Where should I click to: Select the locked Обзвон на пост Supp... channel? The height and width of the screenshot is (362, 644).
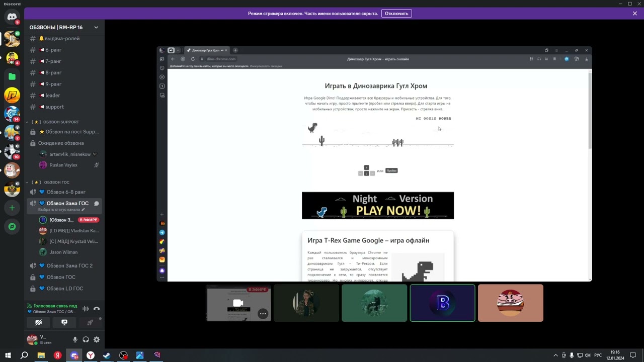pyautogui.click(x=64, y=132)
